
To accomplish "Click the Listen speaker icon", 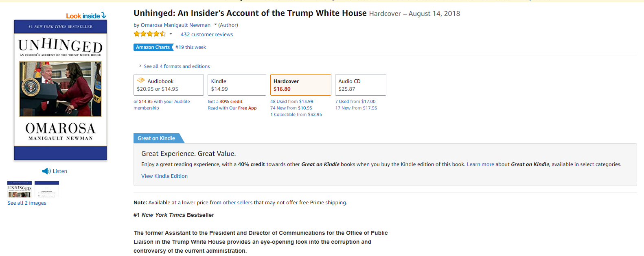I will coord(46,171).
